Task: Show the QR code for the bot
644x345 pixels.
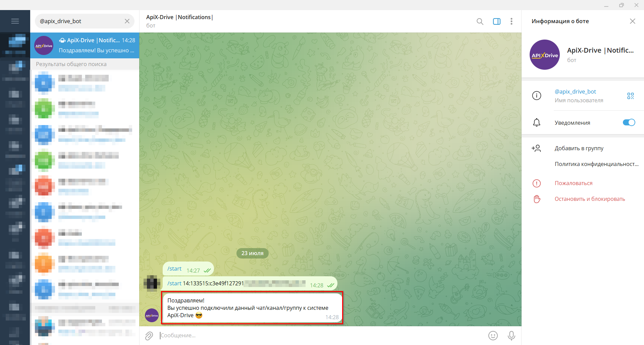Action: point(631,96)
